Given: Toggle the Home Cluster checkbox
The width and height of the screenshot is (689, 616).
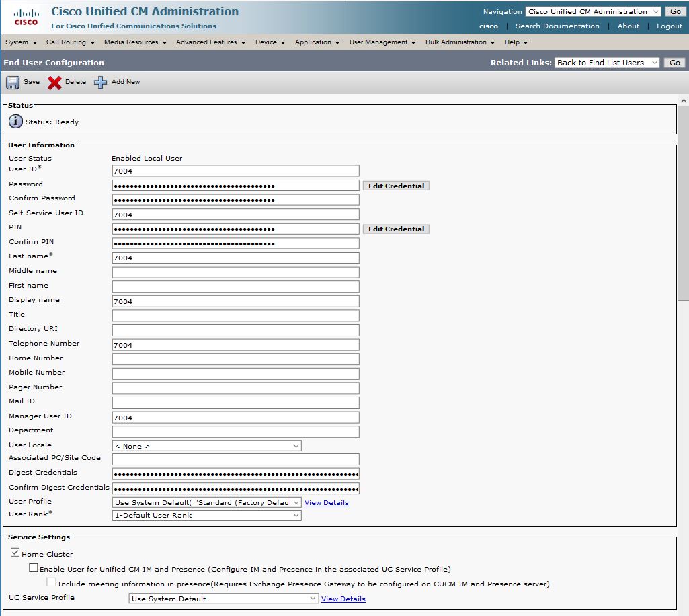Looking at the screenshot, I should [15, 553].
